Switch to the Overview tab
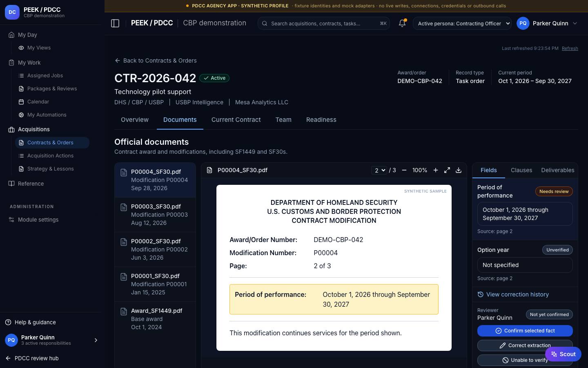The width and height of the screenshot is (588, 368). (x=135, y=120)
